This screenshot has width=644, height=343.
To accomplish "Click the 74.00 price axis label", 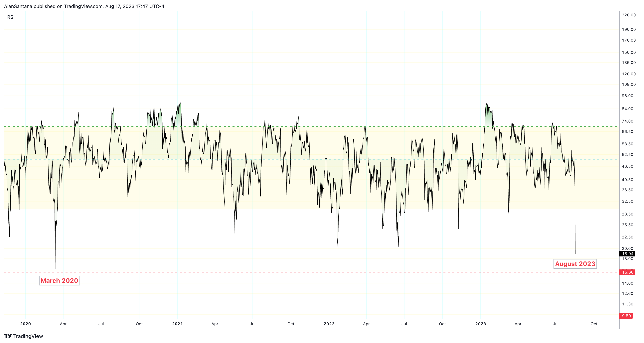I will click(x=627, y=121).
